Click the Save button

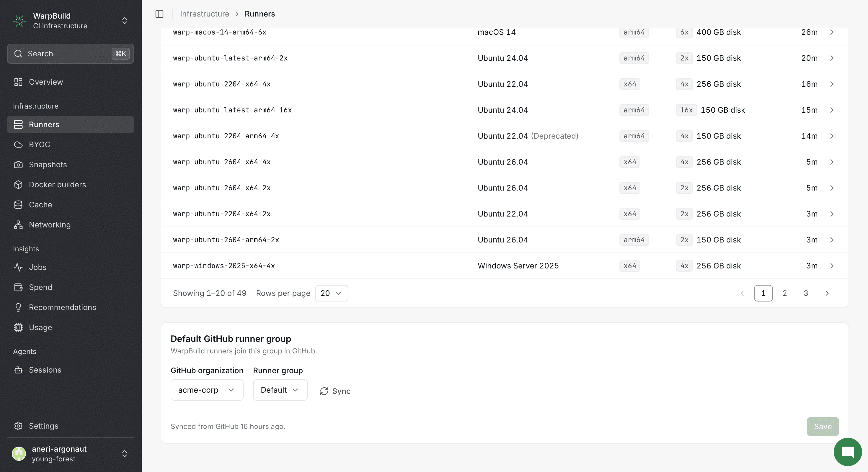pos(823,427)
